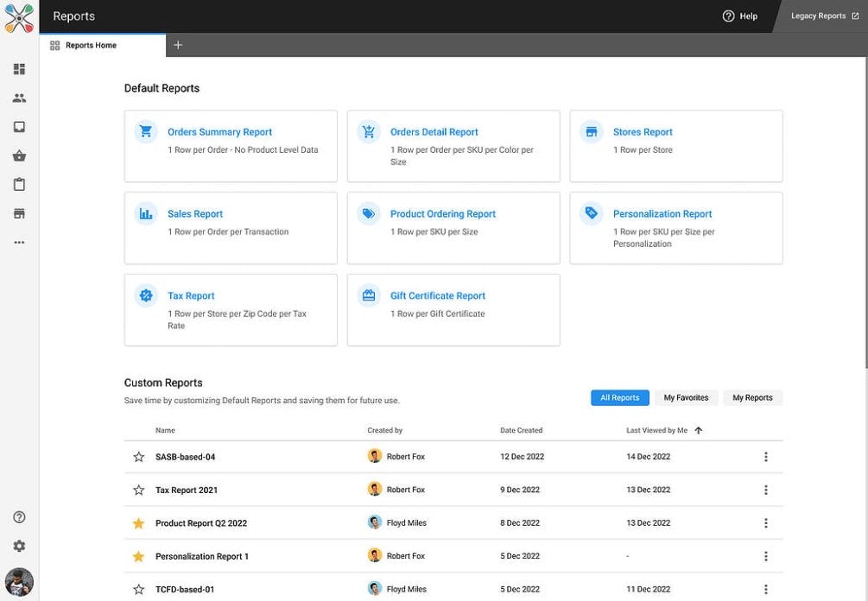Open the kebab menu for SASB-based-04
868x601 pixels.
(x=765, y=456)
